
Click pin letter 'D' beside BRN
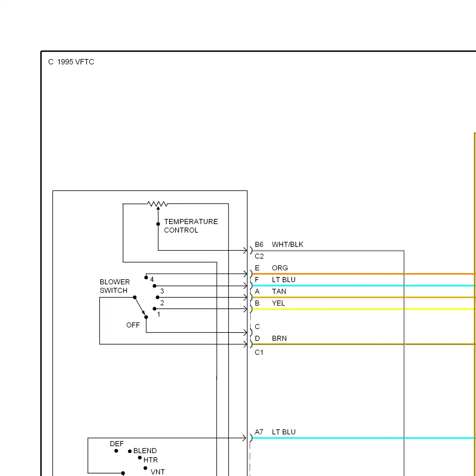pyautogui.click(x=257, y=338)
